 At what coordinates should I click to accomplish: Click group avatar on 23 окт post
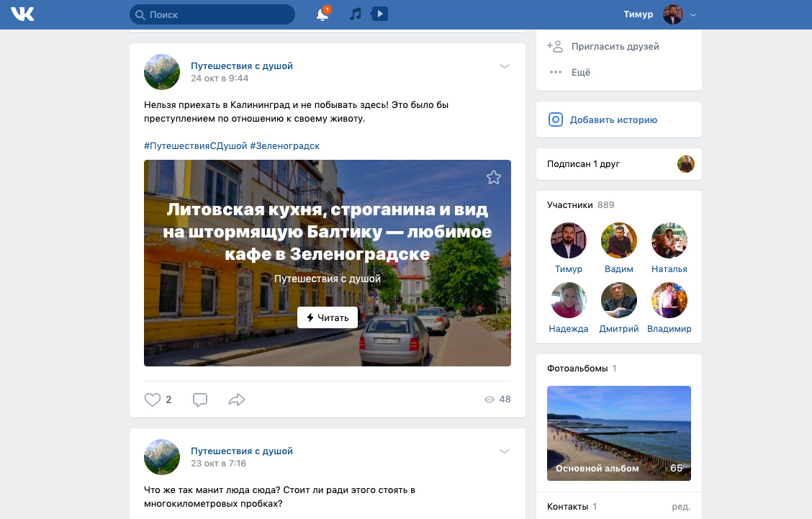click(162, 457)
